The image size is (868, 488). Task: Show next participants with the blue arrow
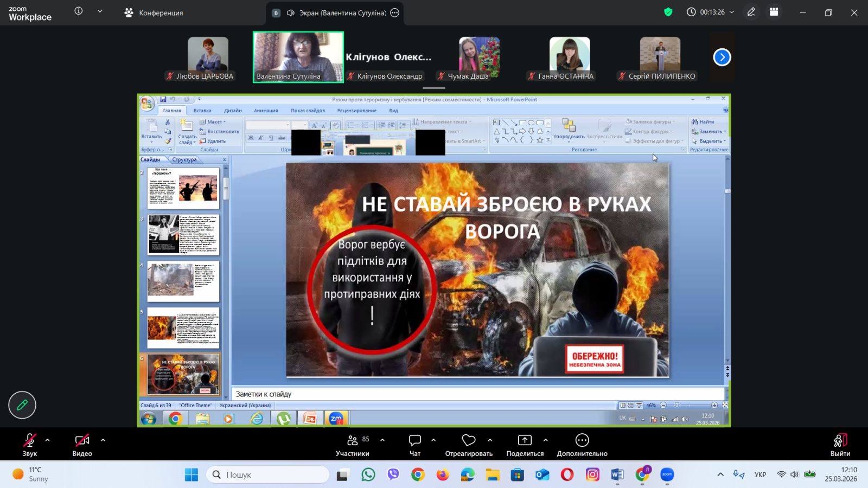pyautogui.click(x=722, y=57)
